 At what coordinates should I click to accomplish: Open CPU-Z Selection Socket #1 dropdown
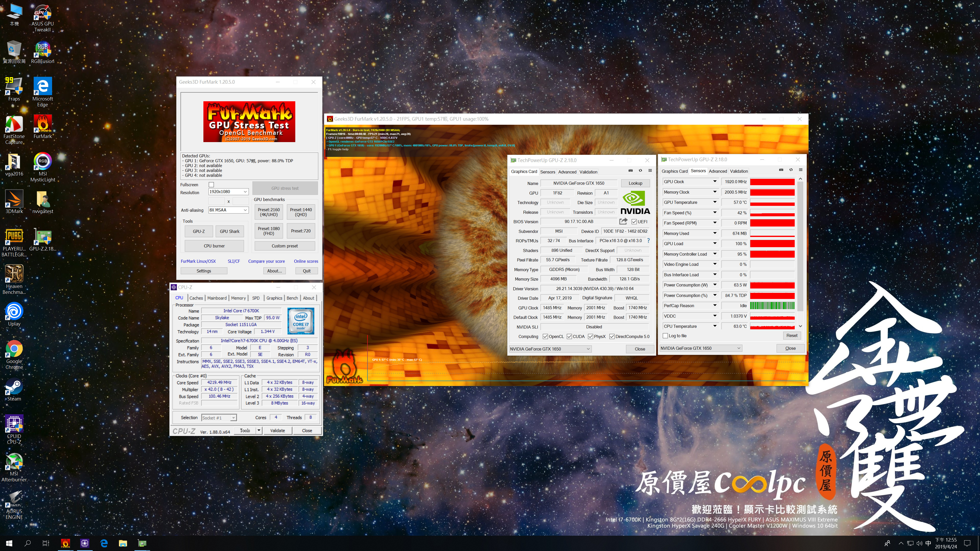coord(219,418)
